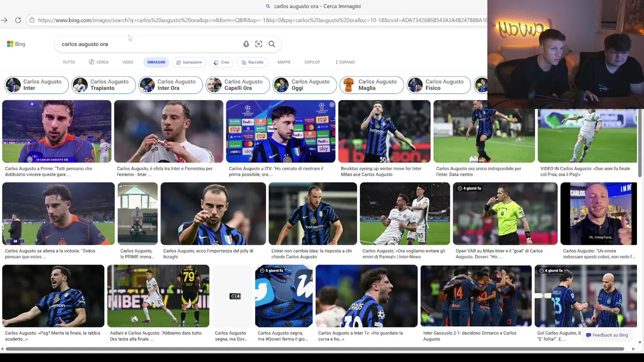Open the 'jolly di Inzaghi' thumbnail
The width and height of the screenshot is (644, 362).
(x=213, y=214)
